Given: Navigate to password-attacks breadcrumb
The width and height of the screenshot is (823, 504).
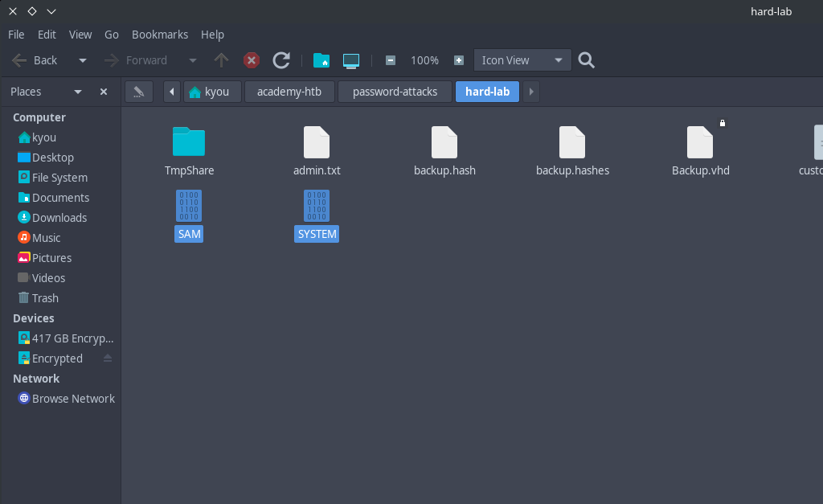Looking at the screenshot, I should click(x=395, y=92).
